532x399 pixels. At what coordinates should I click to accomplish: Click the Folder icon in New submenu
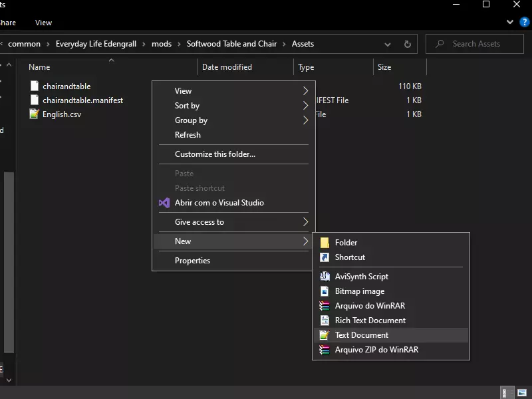point(325,243)
